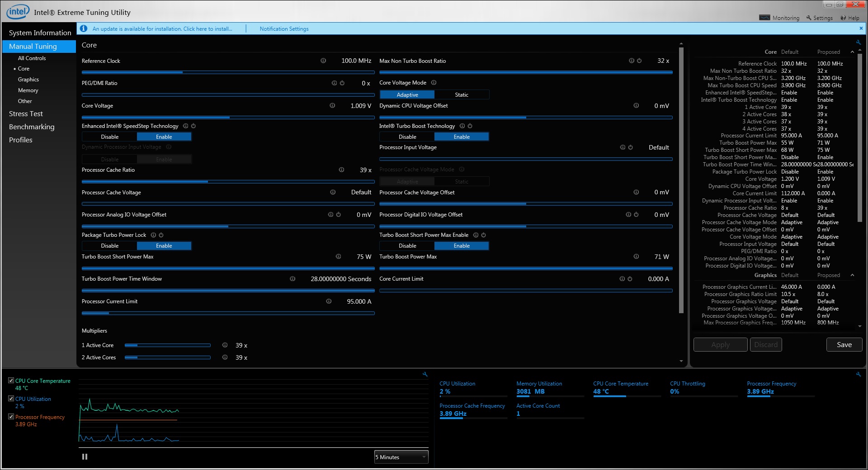Click the update available install link
Screen dimensions: 868x470
(x=162, y=29)
